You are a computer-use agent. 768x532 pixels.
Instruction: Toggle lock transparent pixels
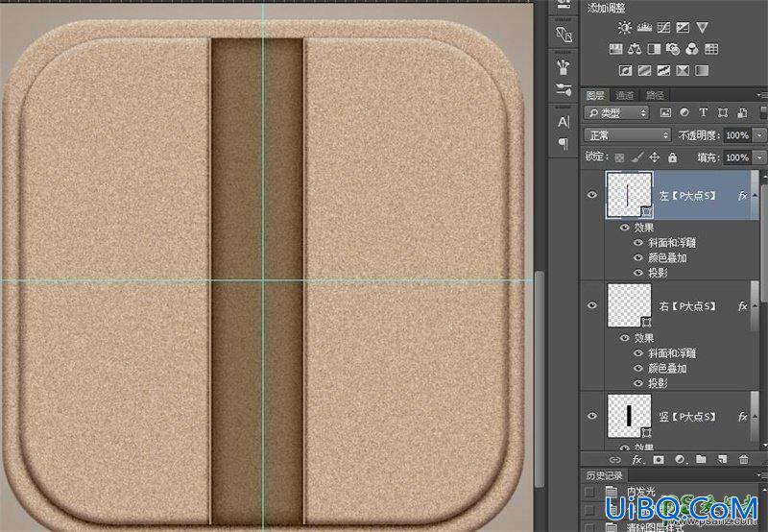point(619,157)
